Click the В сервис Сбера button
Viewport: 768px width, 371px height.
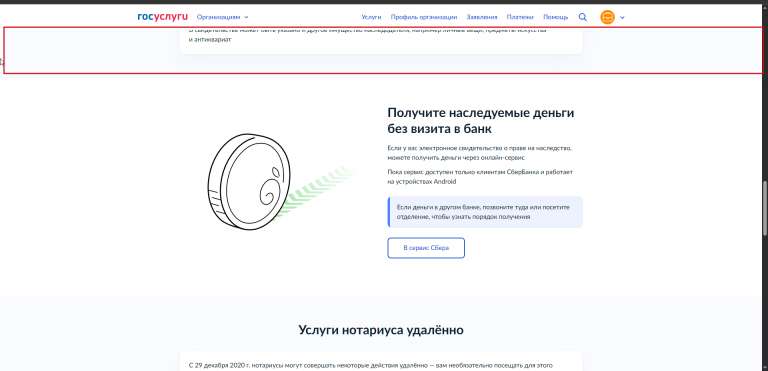426,248
